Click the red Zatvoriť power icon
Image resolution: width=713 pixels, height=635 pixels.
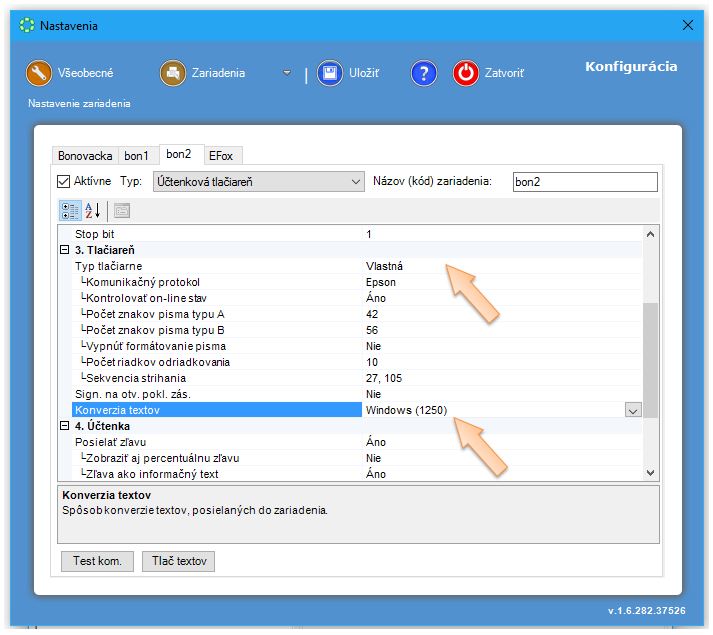(x=466, y=73)
